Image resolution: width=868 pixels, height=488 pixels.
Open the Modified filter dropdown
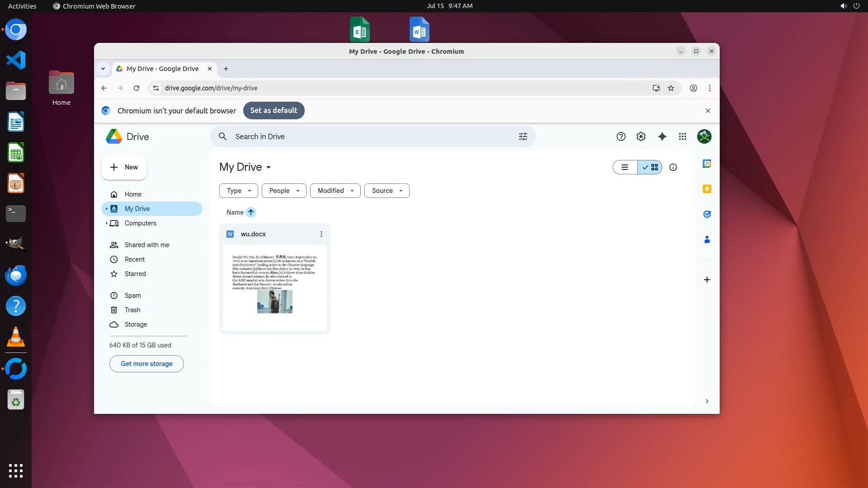335,191
